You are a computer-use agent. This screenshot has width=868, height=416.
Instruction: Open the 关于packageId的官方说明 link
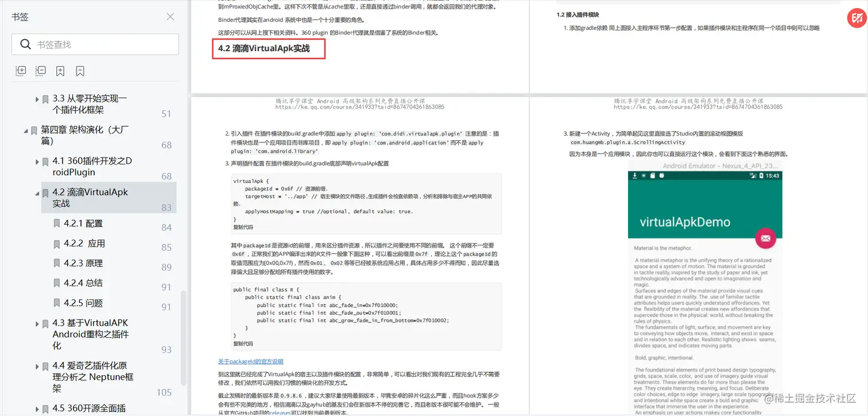250,361
